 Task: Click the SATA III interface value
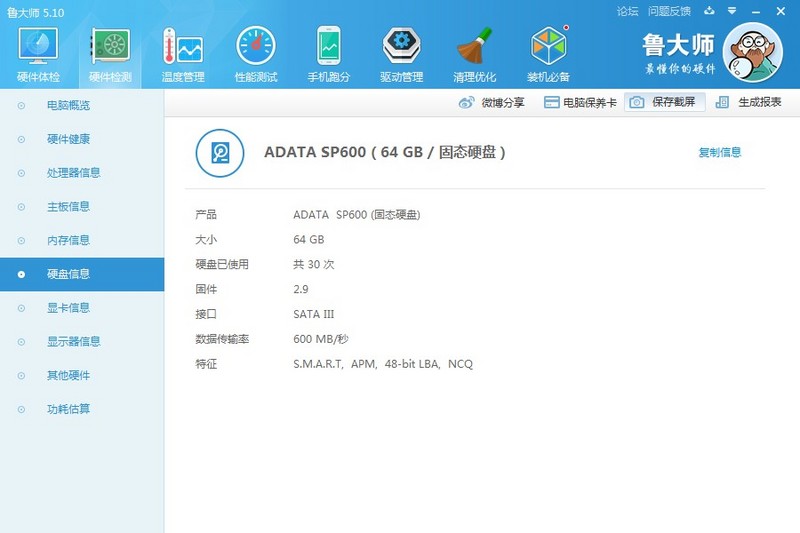(313, 314)
